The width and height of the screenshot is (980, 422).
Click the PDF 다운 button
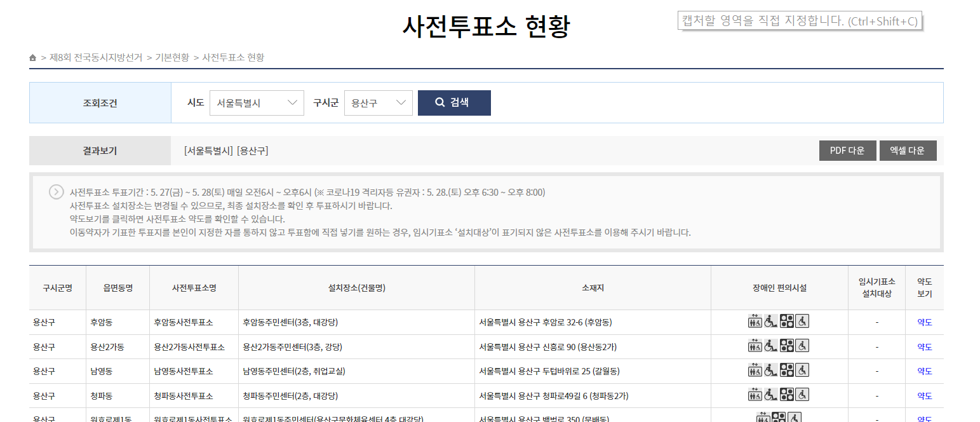pos(847,151)
